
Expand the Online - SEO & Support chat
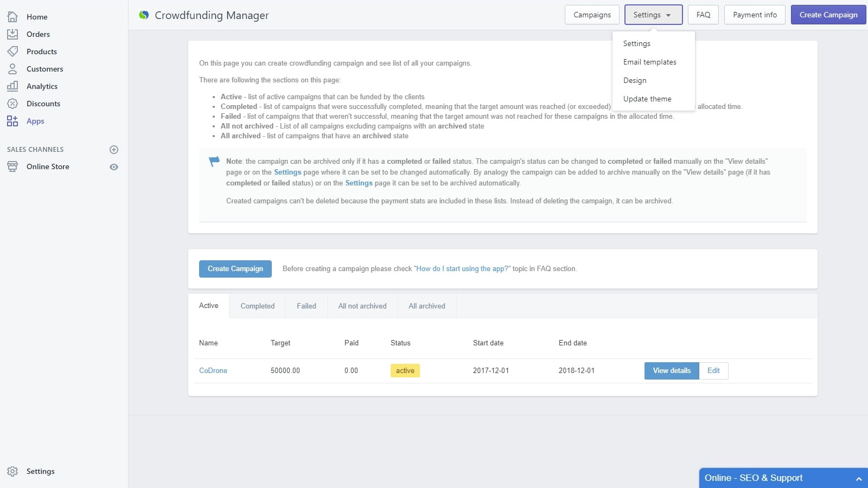858,478
